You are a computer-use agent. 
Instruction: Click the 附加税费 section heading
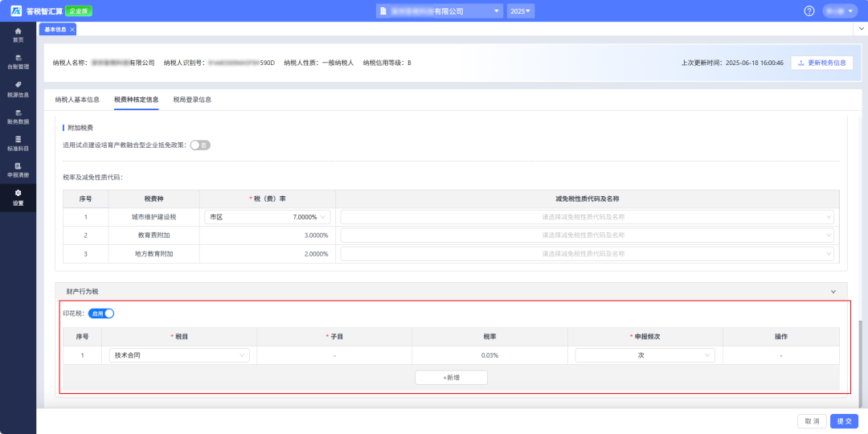coord(80,128)
